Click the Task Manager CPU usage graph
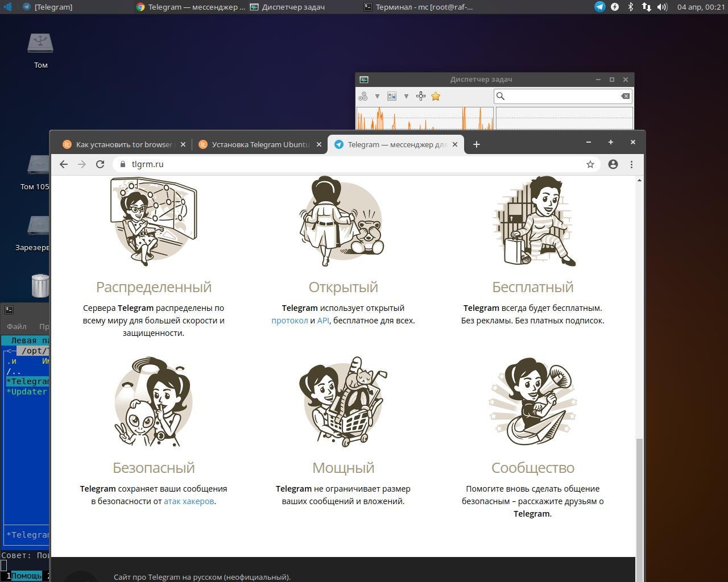Screen dimensions: 728x582 (x=425, y=119)
